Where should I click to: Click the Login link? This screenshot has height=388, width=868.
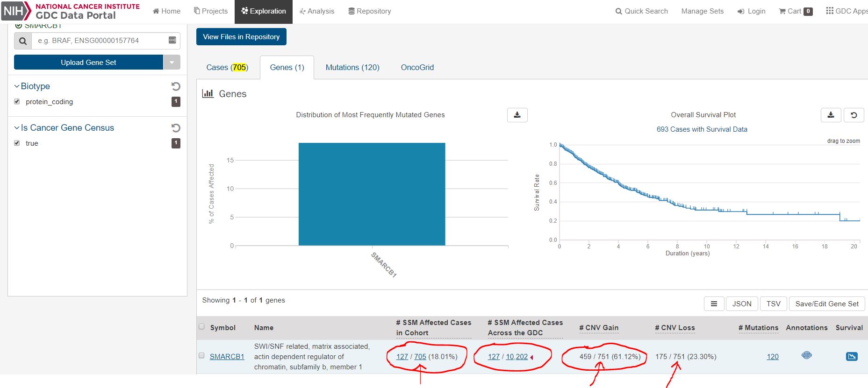(751, 11)
